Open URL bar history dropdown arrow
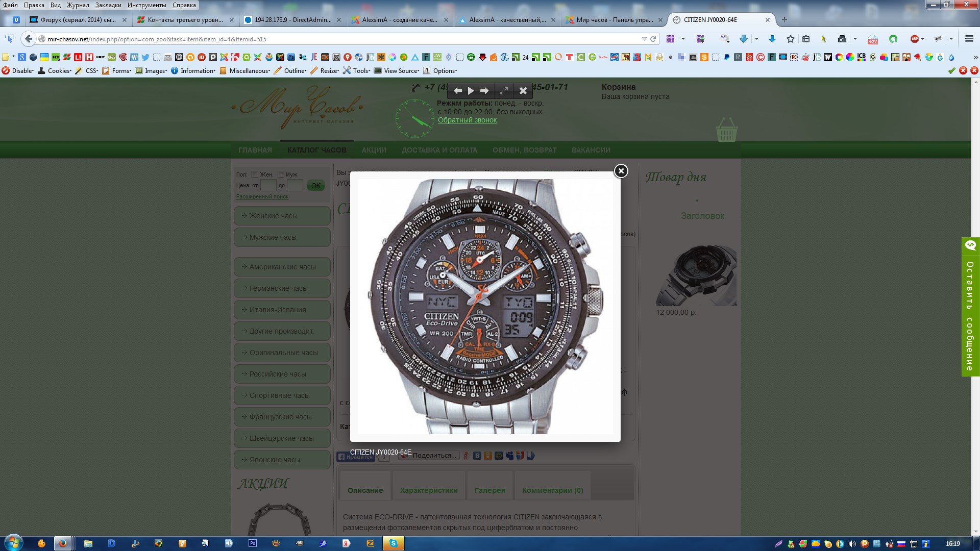 pyautogui.click(x=644, y=39)
